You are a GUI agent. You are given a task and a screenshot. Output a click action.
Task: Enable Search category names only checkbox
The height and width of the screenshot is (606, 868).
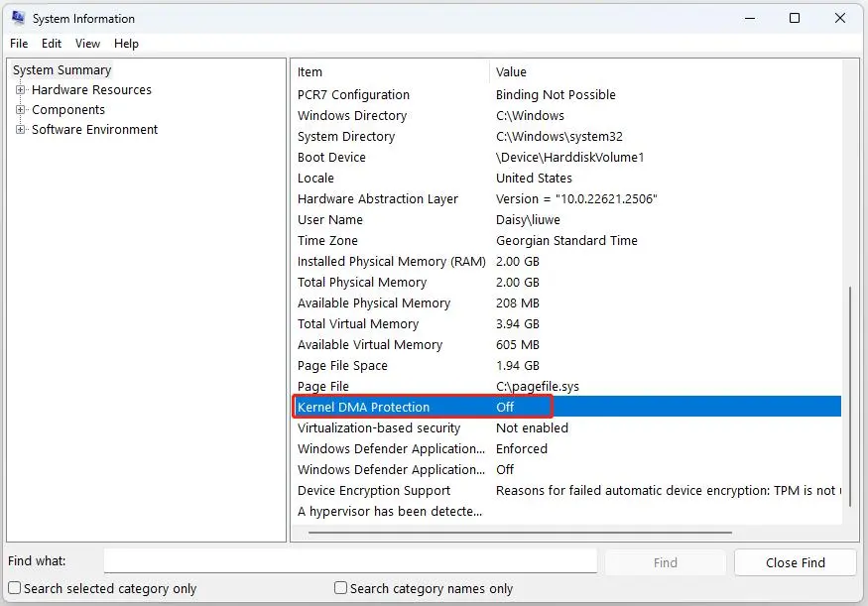(x=340, y=588)
